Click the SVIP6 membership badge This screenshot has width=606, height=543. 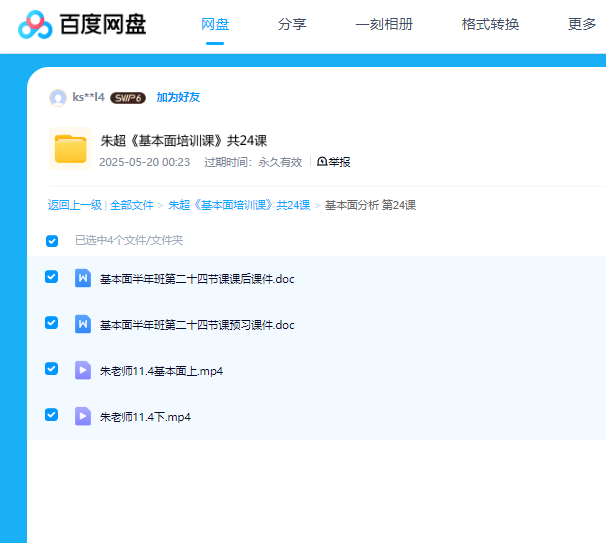point(128,98)
